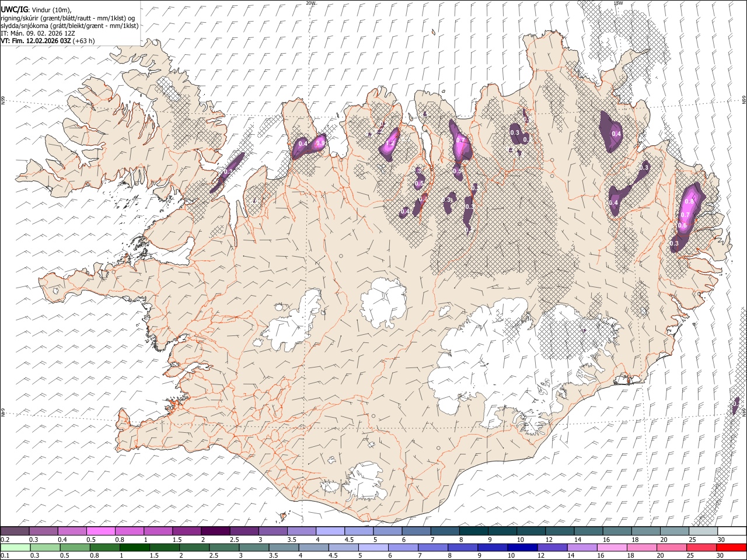Click top legend swatch between 3 and 3.5
Viewport: 747px width, 560px height.
tap(273, 531)
